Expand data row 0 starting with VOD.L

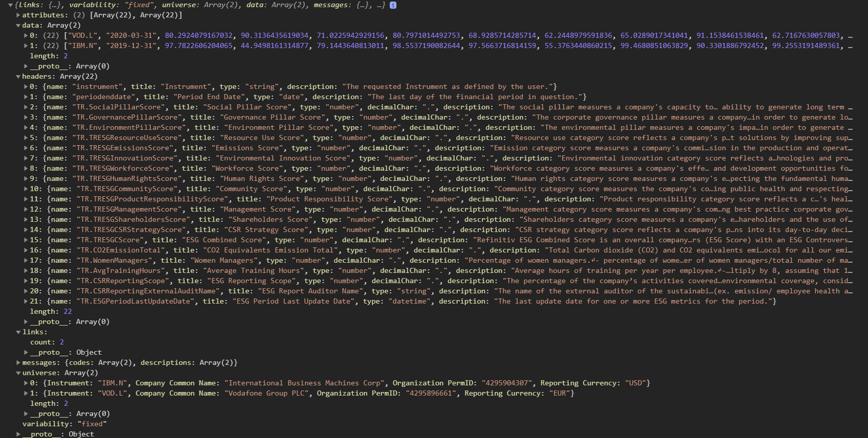[26, 36]
